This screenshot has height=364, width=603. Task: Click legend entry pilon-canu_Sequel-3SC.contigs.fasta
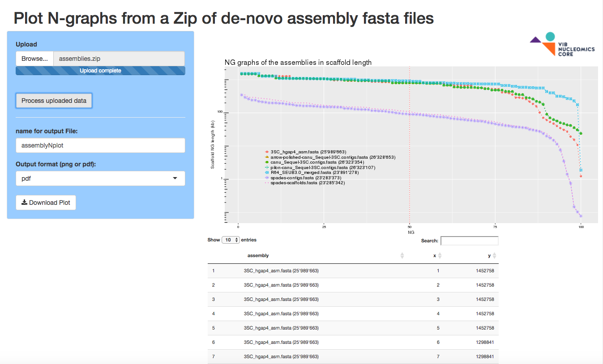pyautogui.click(x=323, y=168)
